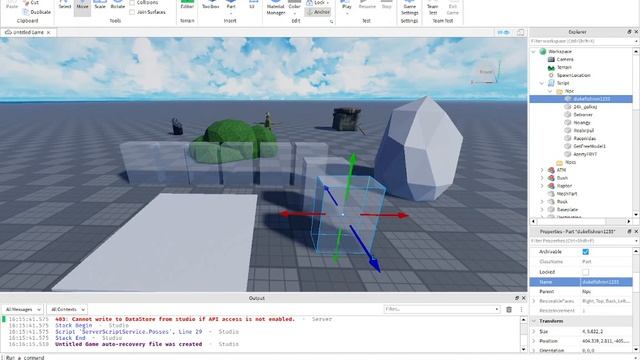This screenshot has height=360, width=640.
Task: Select the 24k_goldxq part in Explorer
Action: (x=585, y=107)
